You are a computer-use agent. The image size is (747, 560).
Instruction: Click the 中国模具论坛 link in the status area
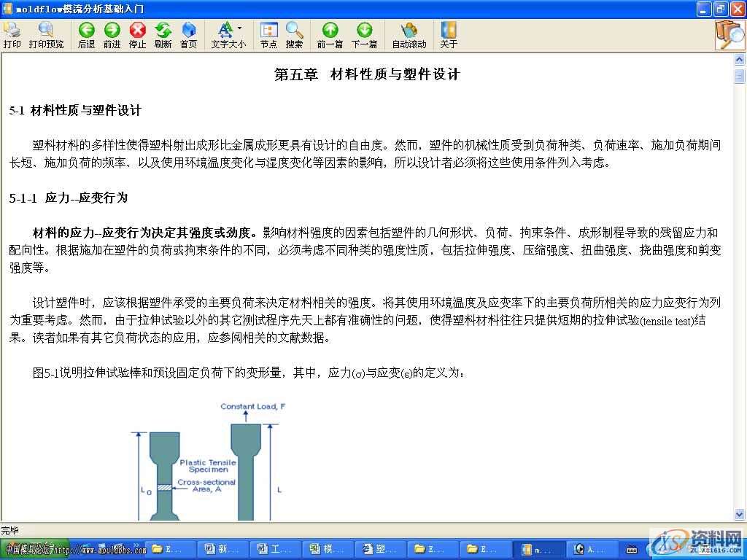pyautogui.click(x=29, y=548)
